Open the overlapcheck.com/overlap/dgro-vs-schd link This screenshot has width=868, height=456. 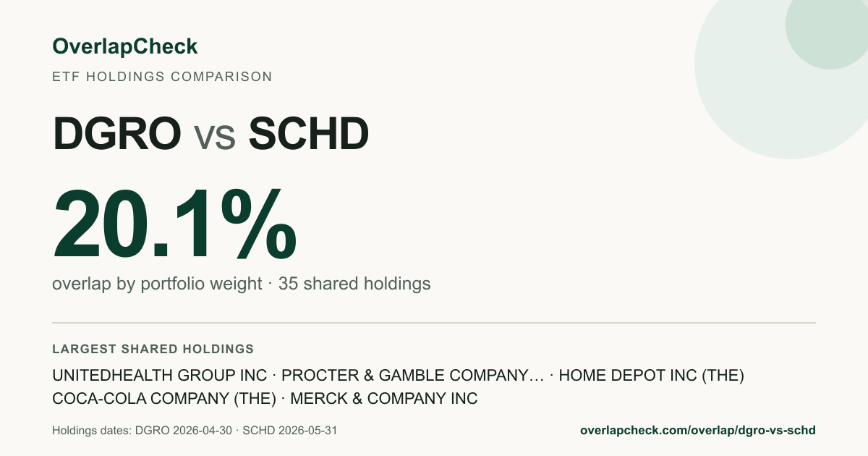tap(698, 430)
